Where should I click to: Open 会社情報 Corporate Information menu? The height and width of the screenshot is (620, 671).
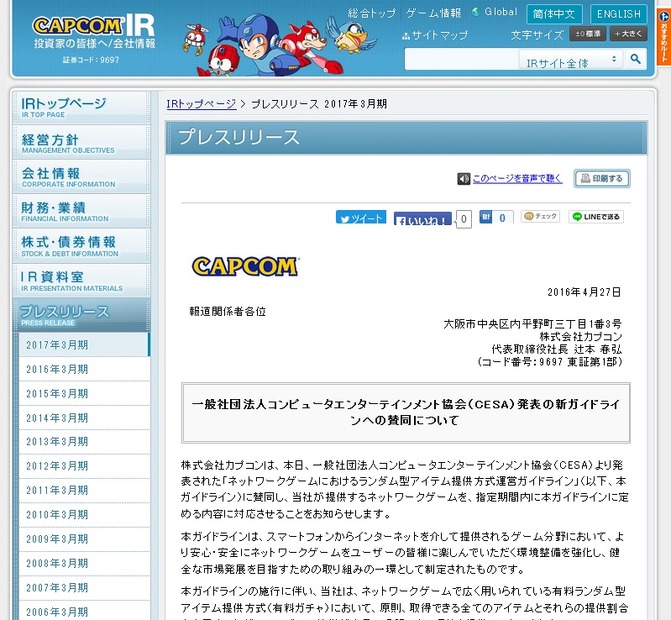tap(81, 177)
